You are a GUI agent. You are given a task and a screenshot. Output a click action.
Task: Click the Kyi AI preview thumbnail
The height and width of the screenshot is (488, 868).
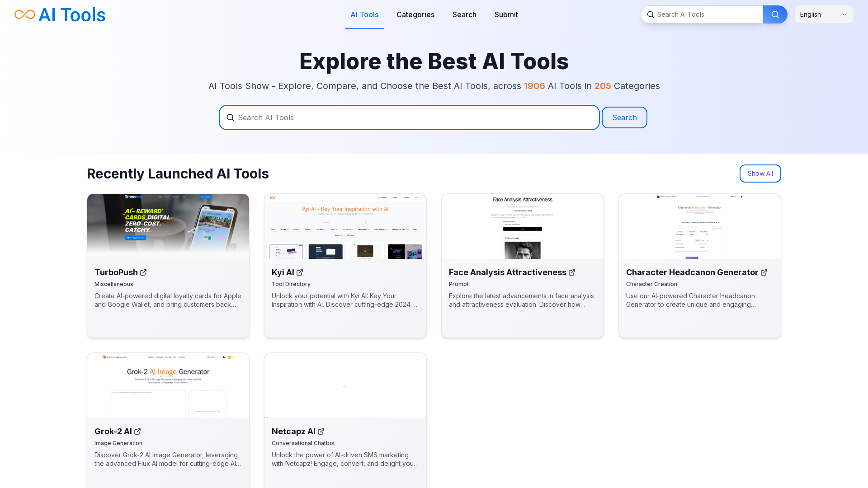tap(345, 226)
